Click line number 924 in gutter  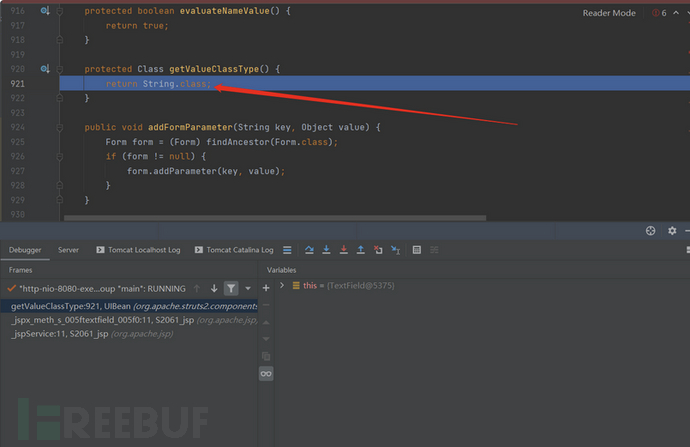[x=18, y=127]
